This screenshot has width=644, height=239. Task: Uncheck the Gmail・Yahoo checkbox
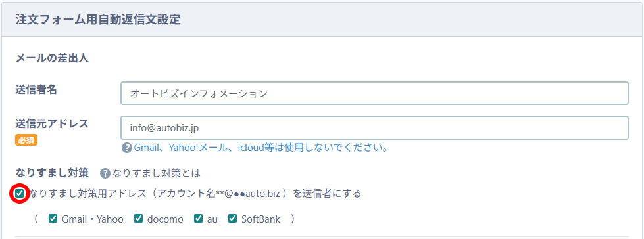click(53, 219)
